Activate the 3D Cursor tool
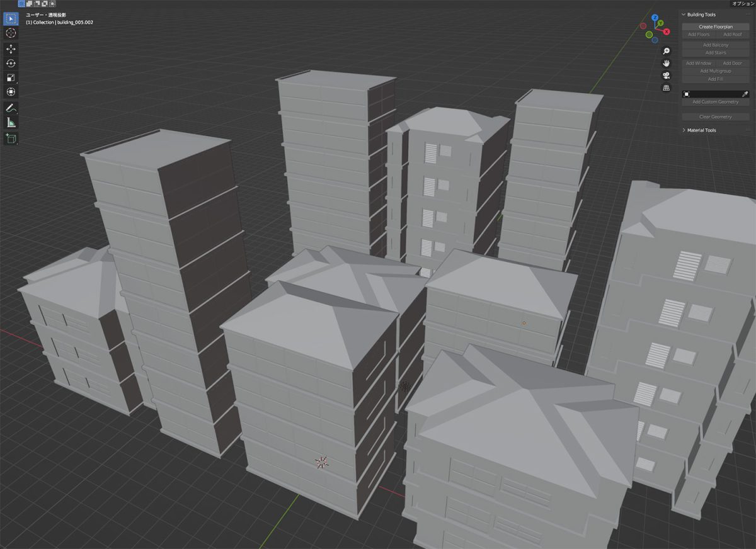756x549 pixels. coord(11,33)
